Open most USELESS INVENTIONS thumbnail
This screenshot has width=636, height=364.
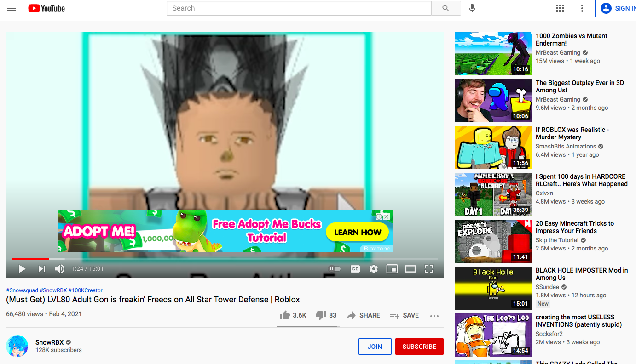(x=493, y=335)
